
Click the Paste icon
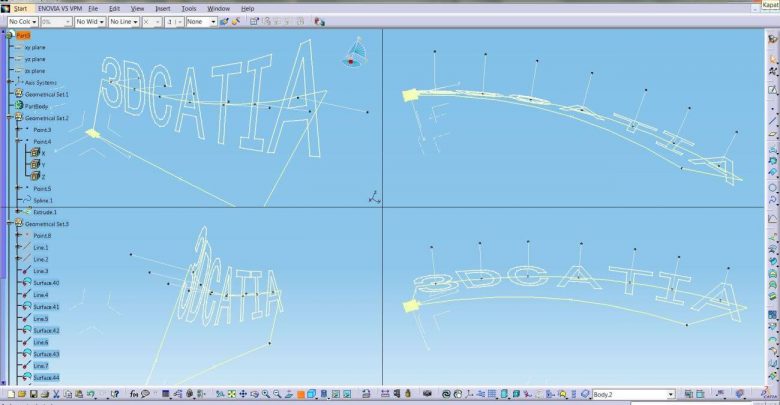(79, 394)
